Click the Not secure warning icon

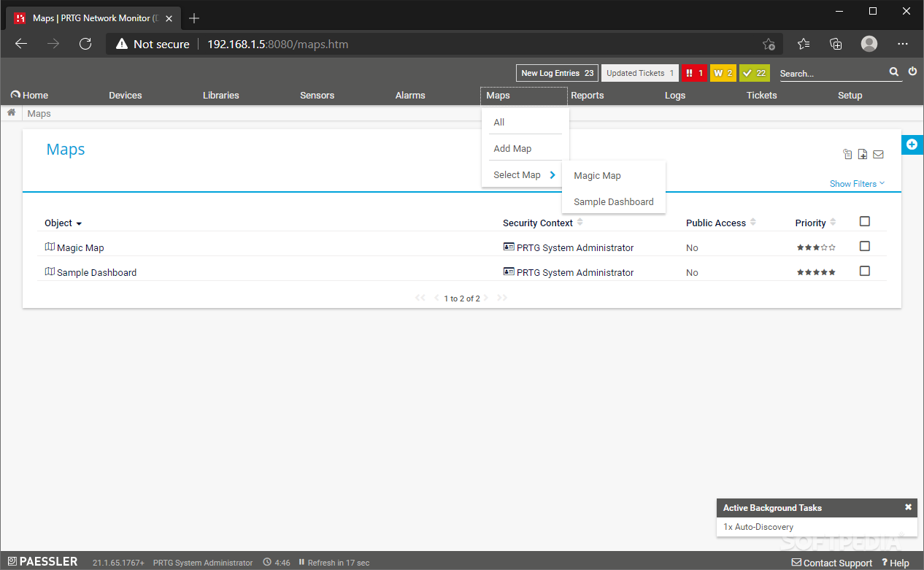(x=122, y=44)
